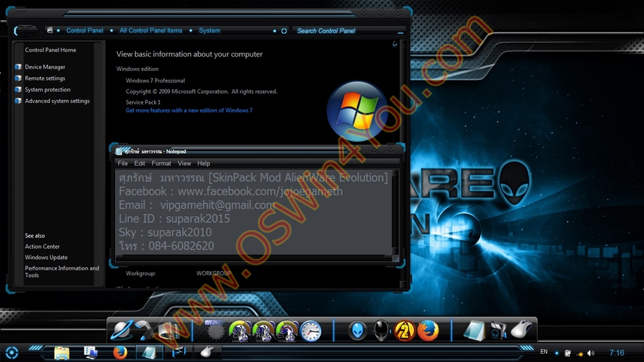Select System breadcrumb in address bar
This screenshot has width=644, height=362.
click(x=209, y=30)
